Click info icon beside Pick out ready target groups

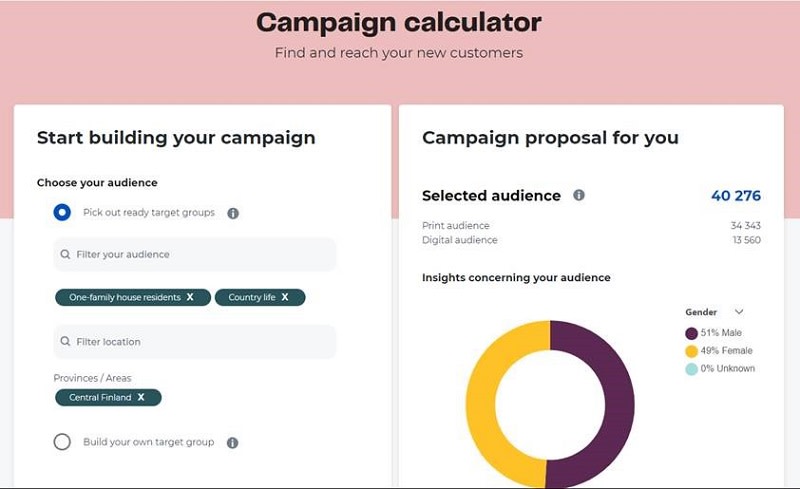tap(233, 213)
